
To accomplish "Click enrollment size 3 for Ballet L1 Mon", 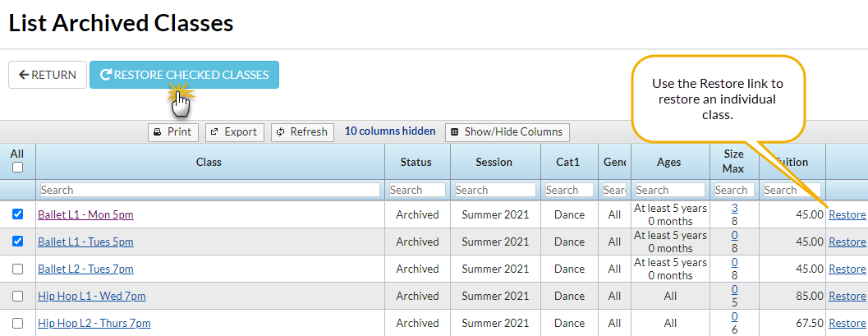I will coord(734,209).
